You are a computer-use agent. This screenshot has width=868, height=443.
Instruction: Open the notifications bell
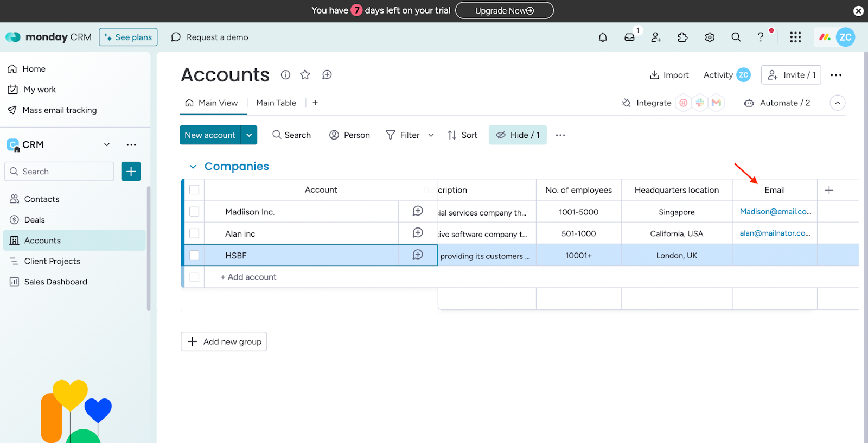(x=603, y=37)
